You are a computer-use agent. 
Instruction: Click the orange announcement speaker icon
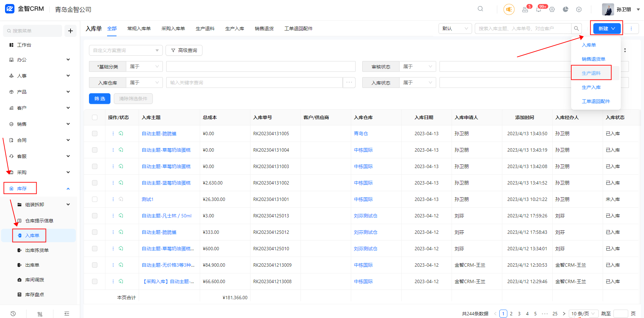coord(509,9)
